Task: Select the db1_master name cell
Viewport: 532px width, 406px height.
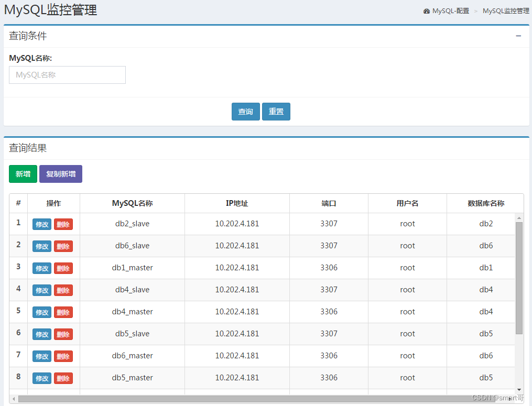Action: [132, 268]
